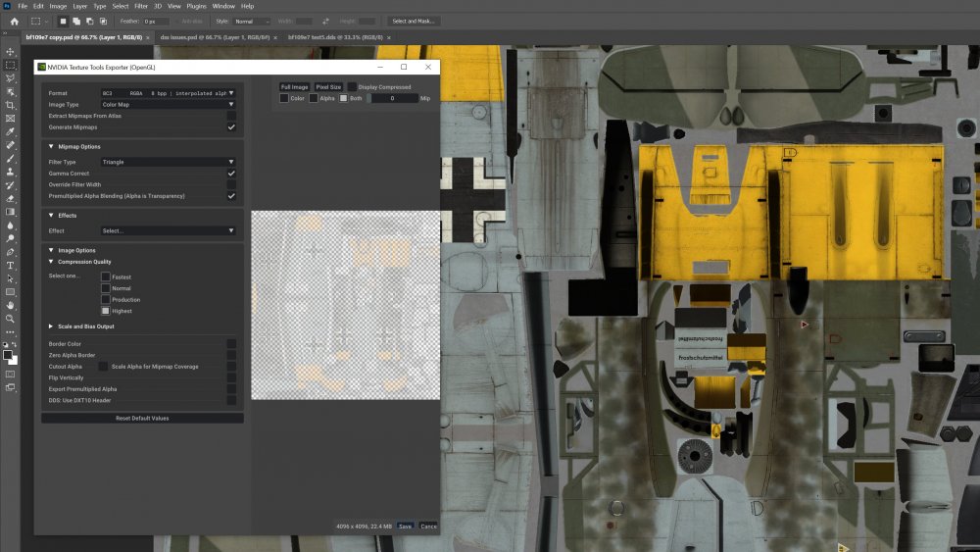Pick the Type tool
The image size is (980, 552).
pyautogui.click(x=11, y=266)
